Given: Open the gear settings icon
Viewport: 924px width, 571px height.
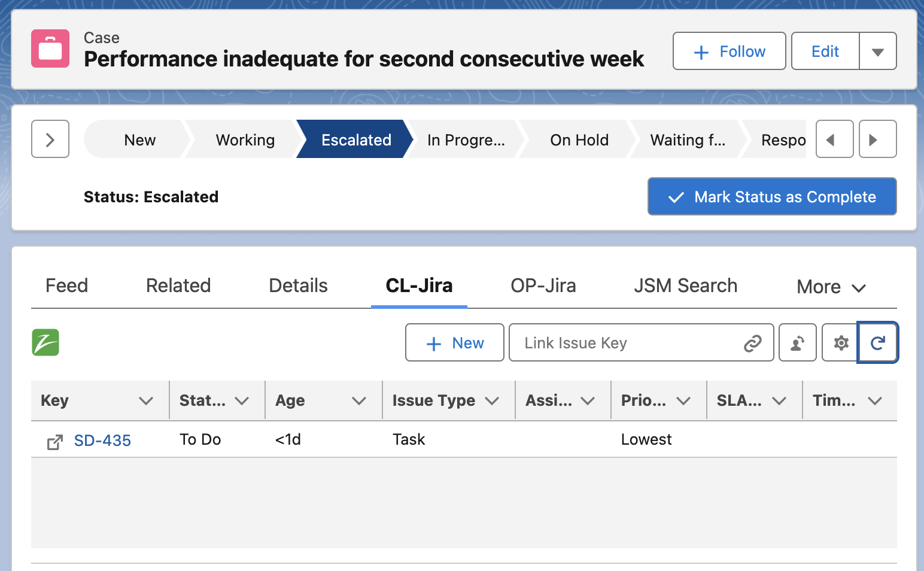Looking at the screenshot, I should [841, 343].
